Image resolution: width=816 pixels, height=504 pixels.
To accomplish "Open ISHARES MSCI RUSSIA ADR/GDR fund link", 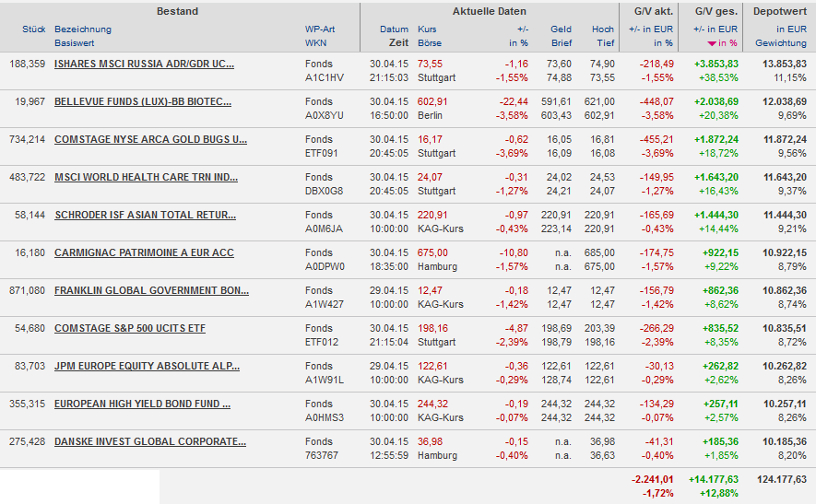I will pos(144,64).
